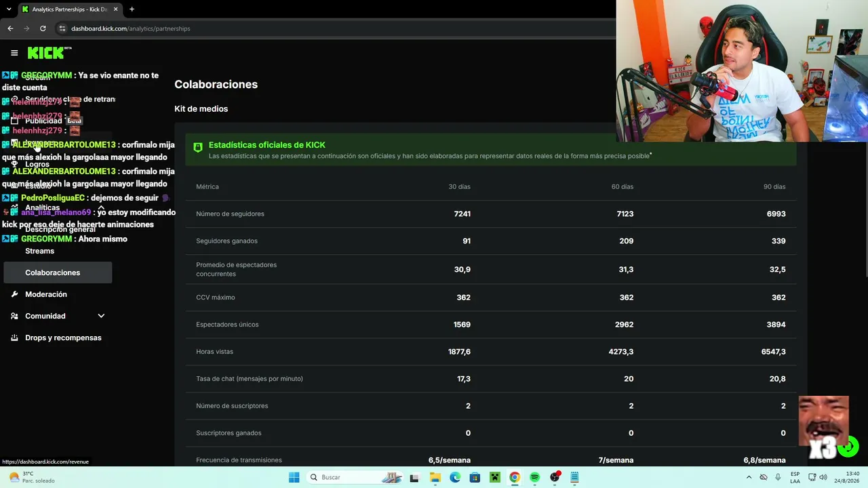Click the 60 días column header
The height and width of the screenshot is (488, 868).
tap(623, 186)
